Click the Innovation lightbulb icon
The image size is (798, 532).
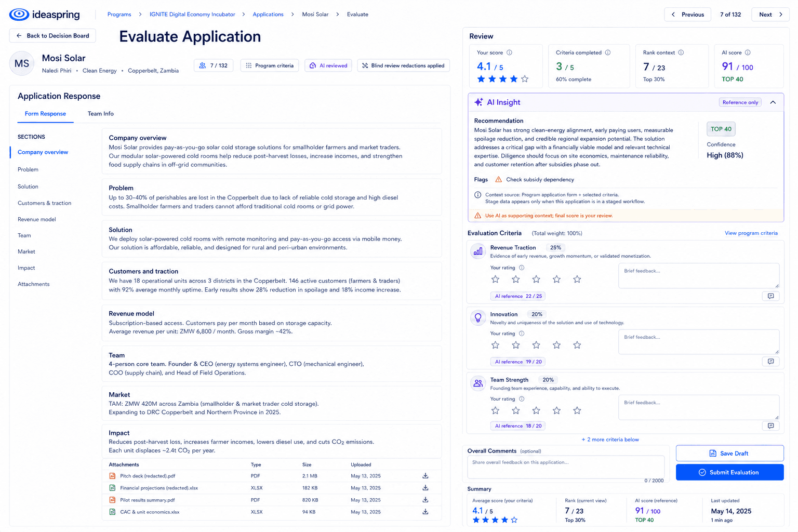pyautogui.click(x=478, y=317)
